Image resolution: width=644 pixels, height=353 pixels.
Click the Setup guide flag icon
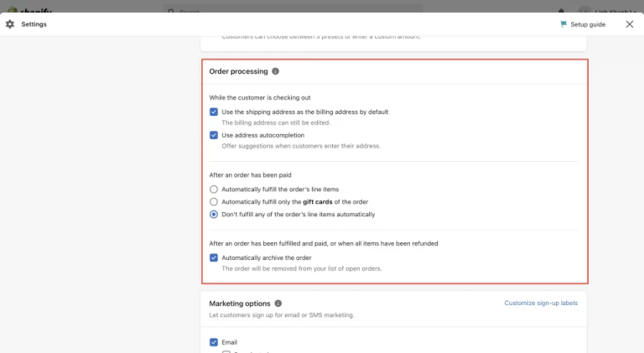[x=563, y=24]
